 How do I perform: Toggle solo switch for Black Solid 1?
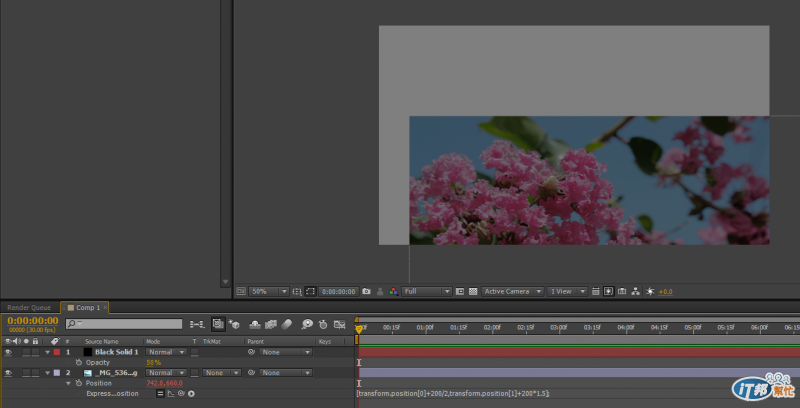pyautogui.click(x=26, y=352)
